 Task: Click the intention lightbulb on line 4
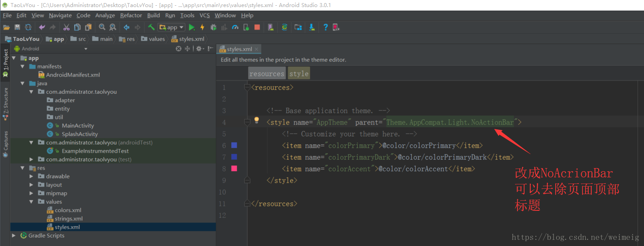point(257,120)
